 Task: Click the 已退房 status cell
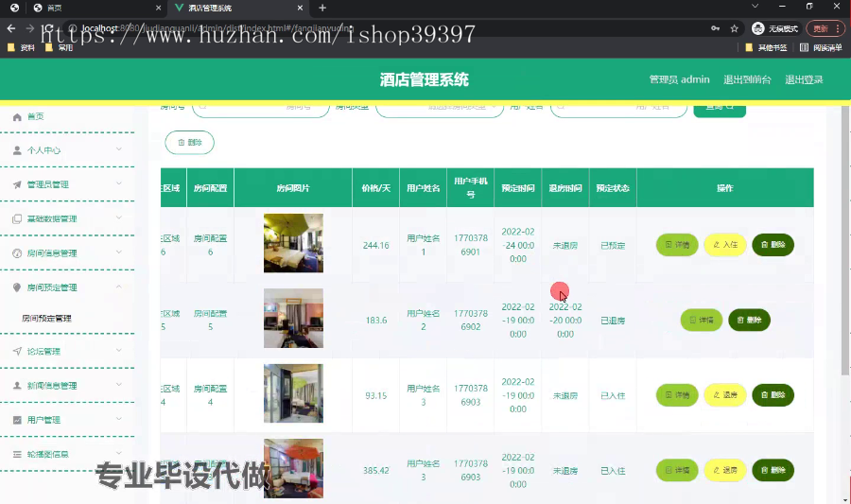[613, 321]
